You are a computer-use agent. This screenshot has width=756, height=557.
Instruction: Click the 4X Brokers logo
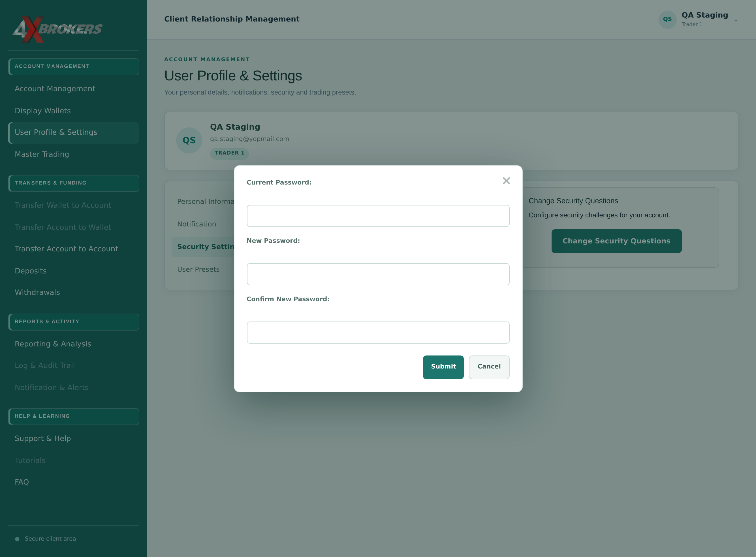[57, 29]
